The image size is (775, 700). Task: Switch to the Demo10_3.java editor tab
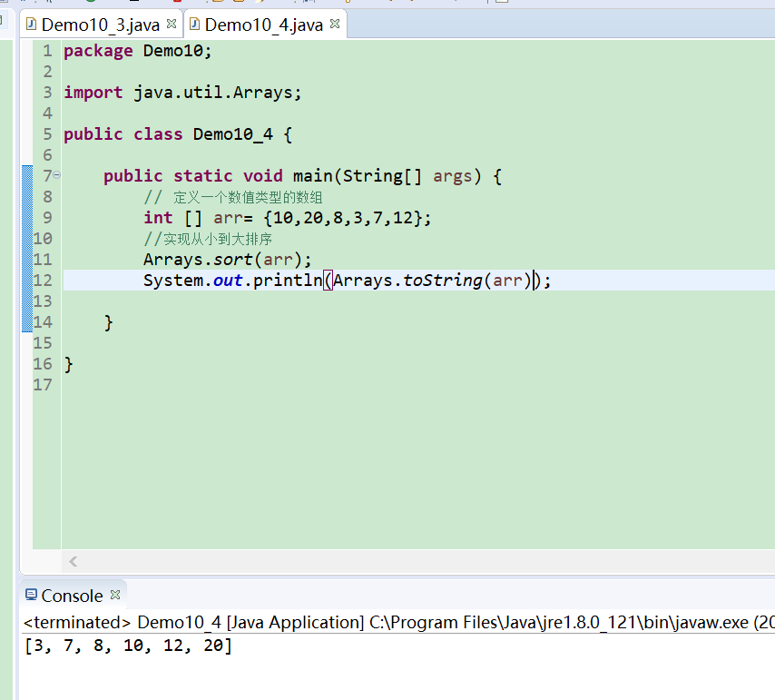(101, 25)
